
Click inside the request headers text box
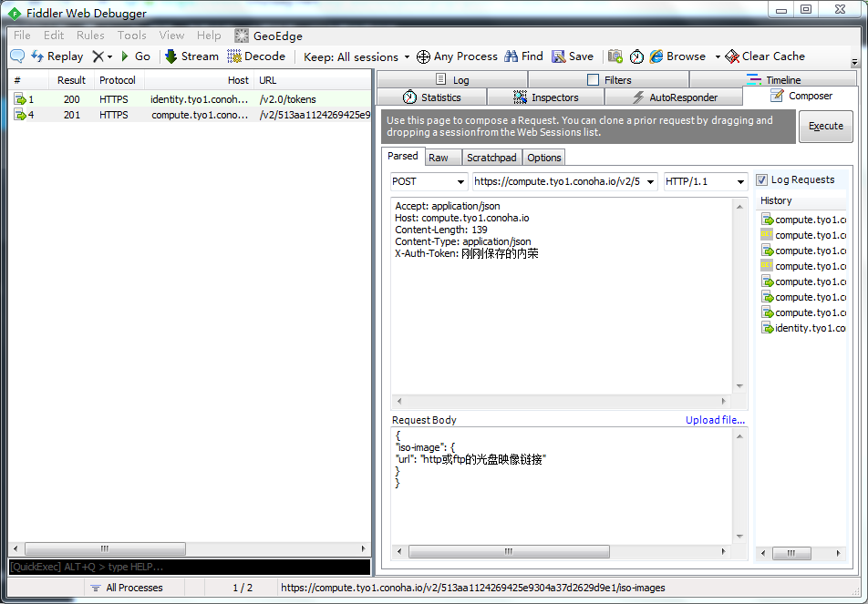[x=562, y=296]
